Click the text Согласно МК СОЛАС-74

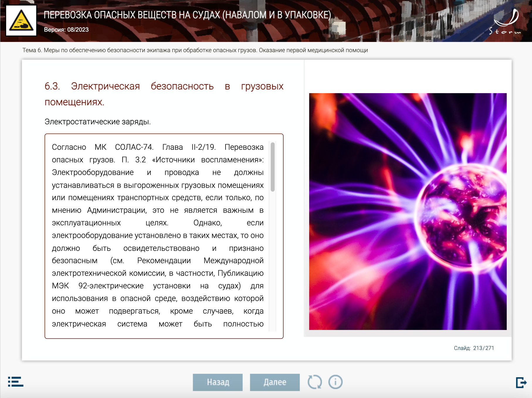[103, 147]
